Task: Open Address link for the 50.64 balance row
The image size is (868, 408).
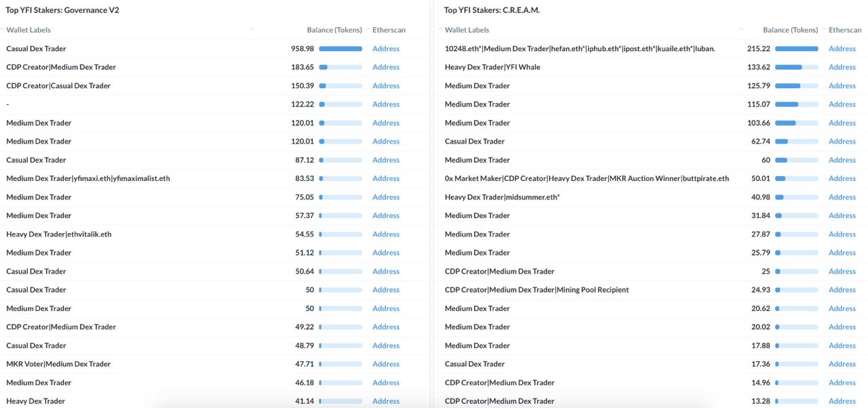Action: pos(386,271)
